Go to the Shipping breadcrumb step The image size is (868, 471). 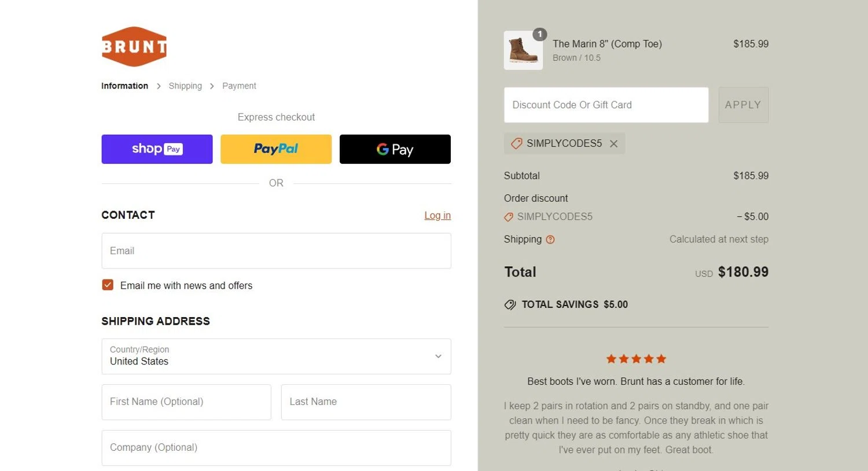tap(185, 86)
